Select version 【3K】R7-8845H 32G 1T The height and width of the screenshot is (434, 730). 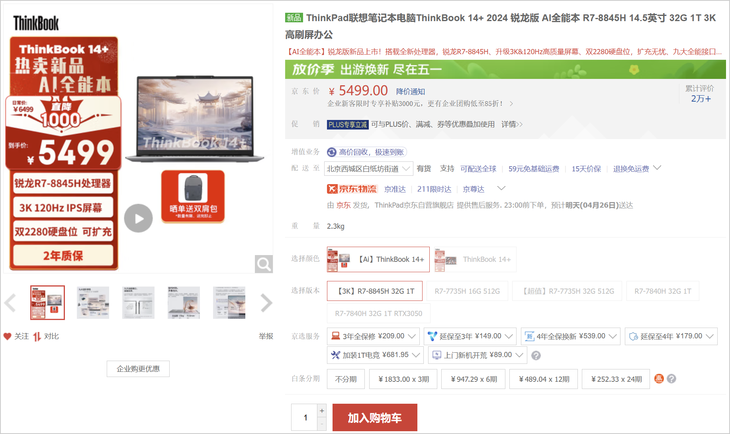(375, 291)
